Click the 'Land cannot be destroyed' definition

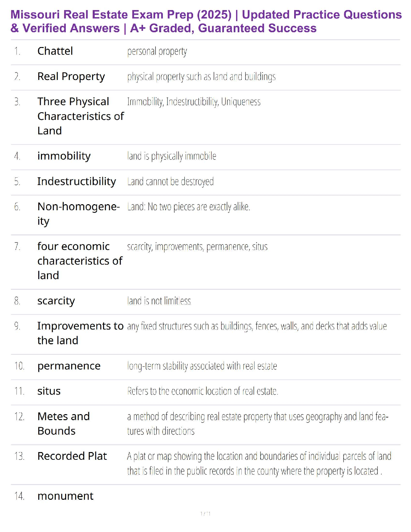[170, 182]
